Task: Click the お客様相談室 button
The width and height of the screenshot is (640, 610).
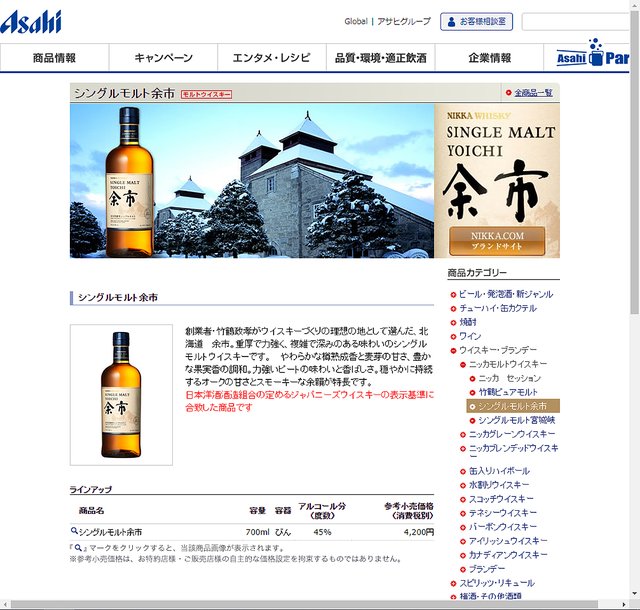Action: (476, 22)
